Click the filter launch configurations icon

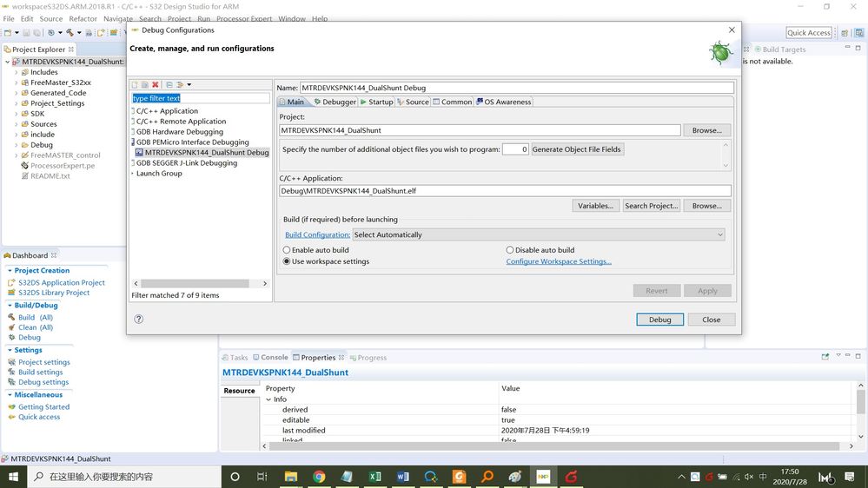(180, 84)
